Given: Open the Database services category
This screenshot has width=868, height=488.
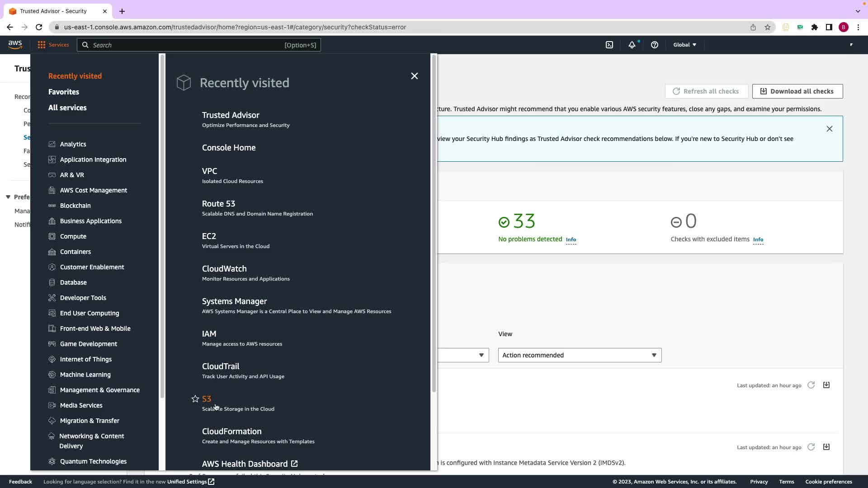Looking at the screenshot, I should 73,282.
